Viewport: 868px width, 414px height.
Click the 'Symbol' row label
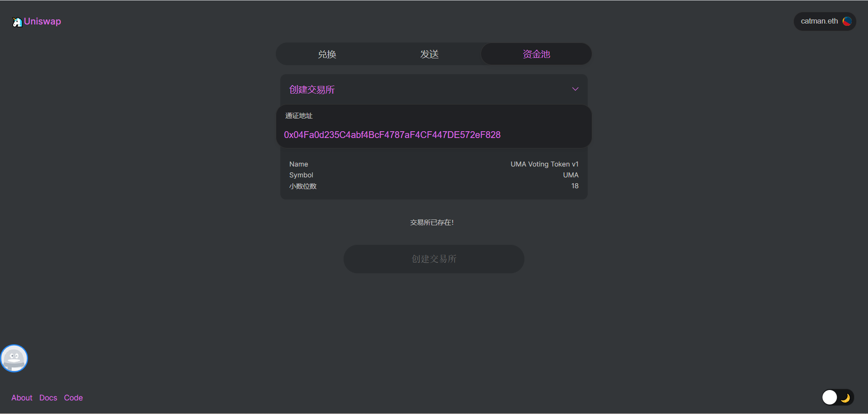pyautogui.click(x=301, y=175)
